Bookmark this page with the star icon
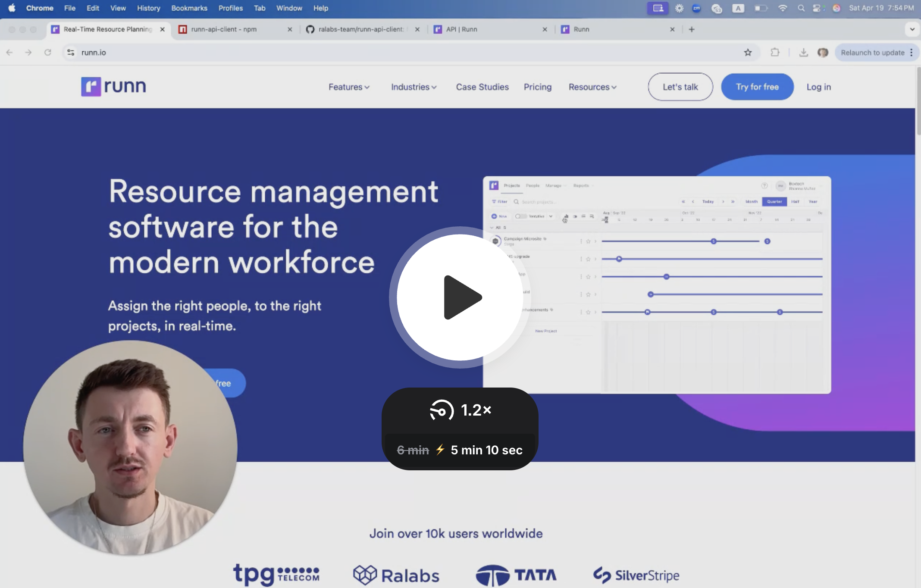The image size is (921, 588). point(748,53)
